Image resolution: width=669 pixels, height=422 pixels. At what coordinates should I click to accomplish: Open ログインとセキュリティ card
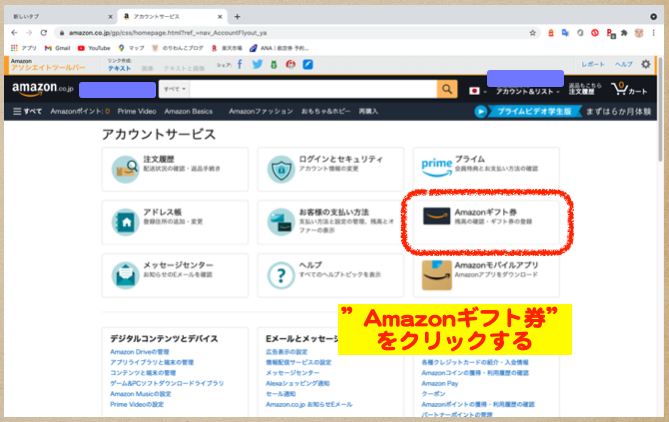[x=331, y=169]
